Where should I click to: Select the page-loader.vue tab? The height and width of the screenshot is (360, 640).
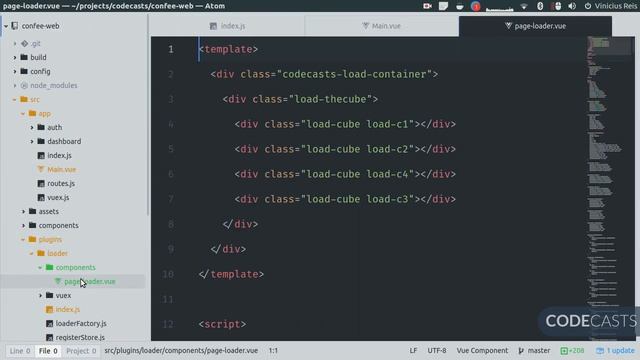click(535, 26)
